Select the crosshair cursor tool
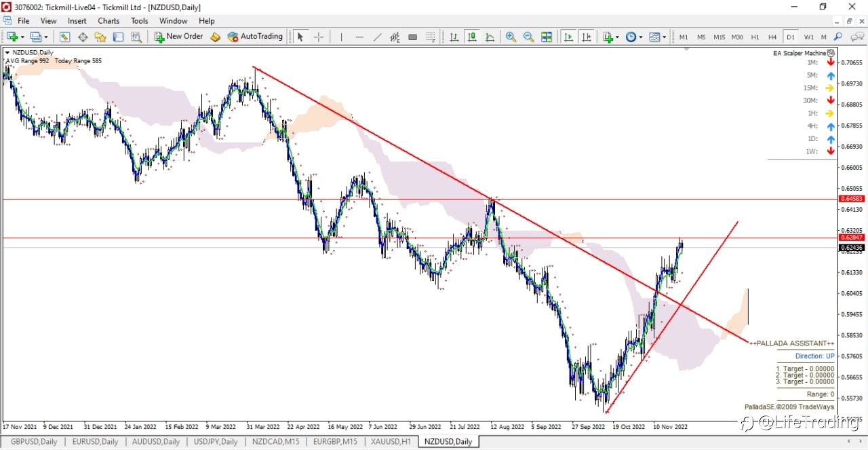 [x=319, y=37]
